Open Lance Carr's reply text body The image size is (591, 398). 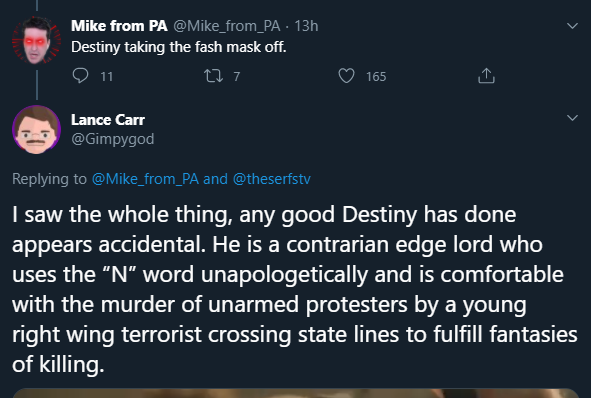tap(295, 289)
